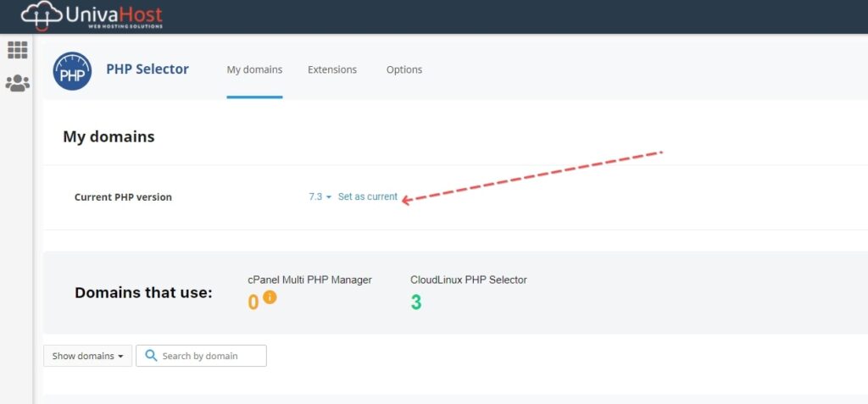Click the round blue PHP logo

coord(72,71)
